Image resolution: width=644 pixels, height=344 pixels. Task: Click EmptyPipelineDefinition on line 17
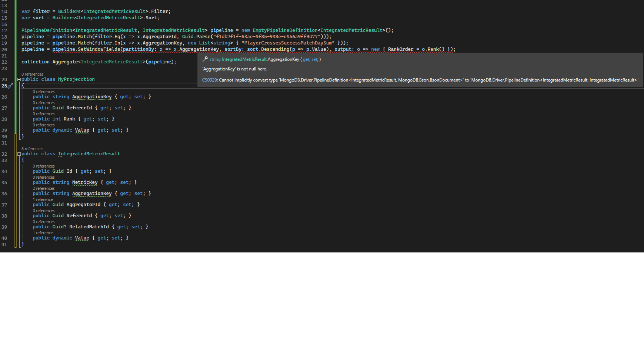tap(285, 30)
